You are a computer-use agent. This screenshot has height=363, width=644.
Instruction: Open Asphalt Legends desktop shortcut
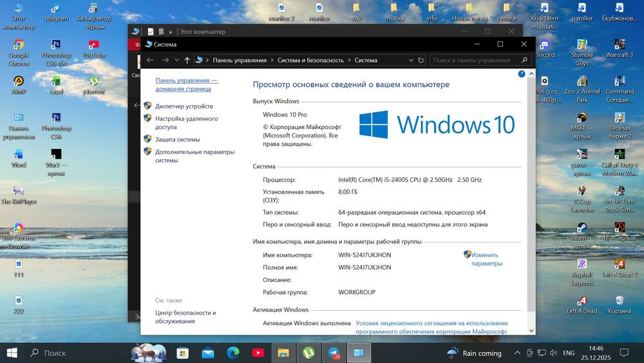coord(582,273)
